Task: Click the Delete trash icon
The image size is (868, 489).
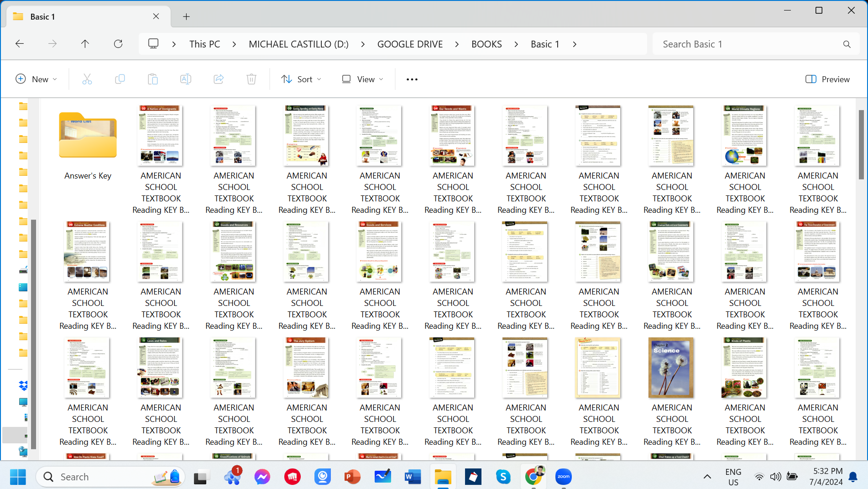Action: 251,79
